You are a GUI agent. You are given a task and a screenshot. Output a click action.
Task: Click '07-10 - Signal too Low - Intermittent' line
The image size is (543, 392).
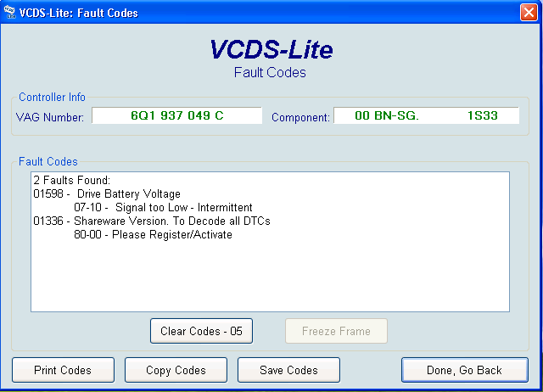(163, 207)
